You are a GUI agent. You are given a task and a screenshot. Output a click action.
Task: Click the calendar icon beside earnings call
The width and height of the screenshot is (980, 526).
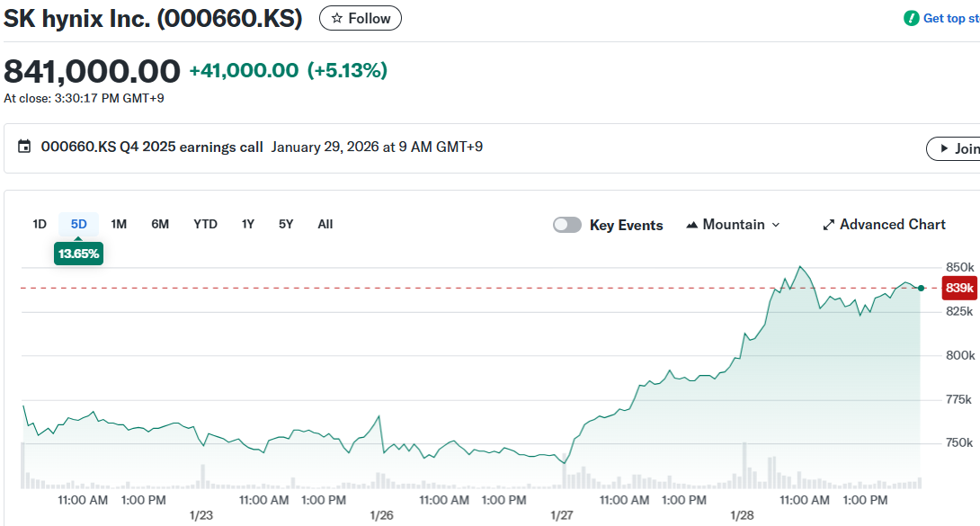click(24, 147)
